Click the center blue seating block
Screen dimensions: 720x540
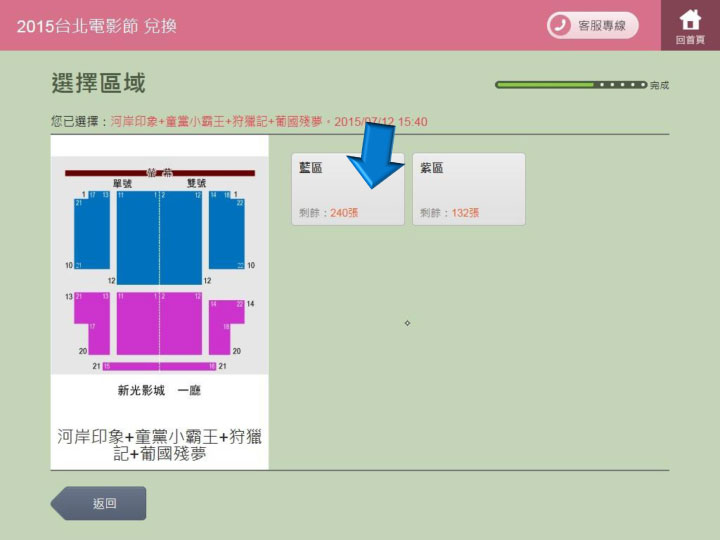(x=159, y=238)
